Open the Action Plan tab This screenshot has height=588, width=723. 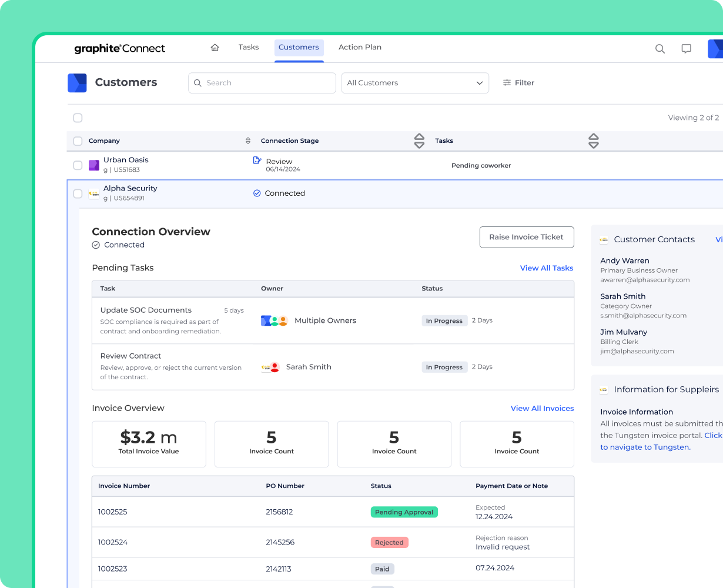click(x=360, y=48)
